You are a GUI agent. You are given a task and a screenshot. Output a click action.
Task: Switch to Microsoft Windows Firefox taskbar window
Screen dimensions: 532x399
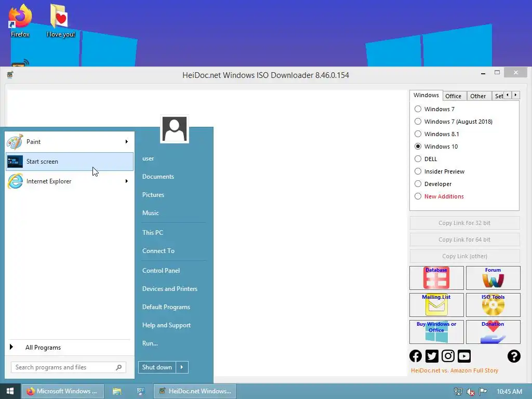coord(62,391)
